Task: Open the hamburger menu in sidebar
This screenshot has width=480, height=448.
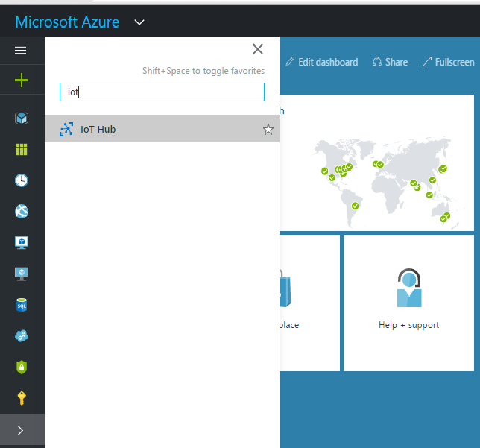Action: pyautogui.click(x=21, y=50)
